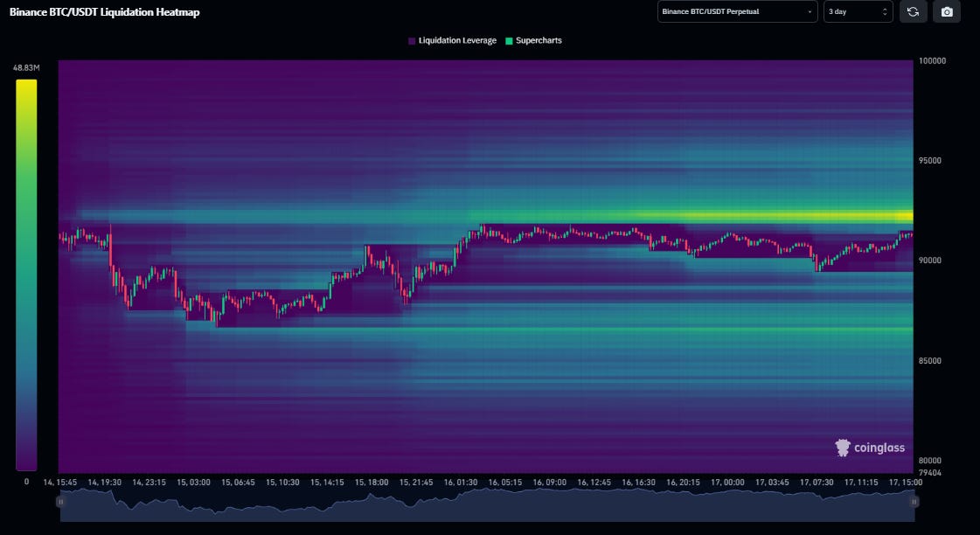This screenshot has height=535, width=980.
Task: Click the 16, 01:30 time axis label
Action: click(x=461, y=483)
